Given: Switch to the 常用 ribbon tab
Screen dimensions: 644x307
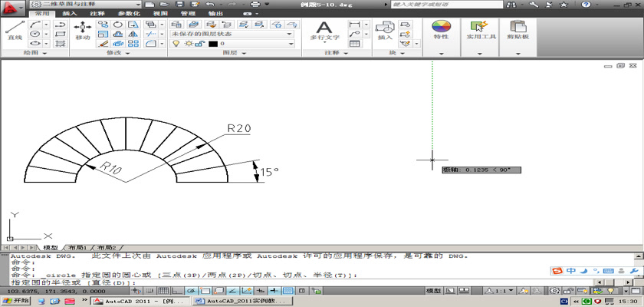Looking at the screenshot, I should coord(42,14).
